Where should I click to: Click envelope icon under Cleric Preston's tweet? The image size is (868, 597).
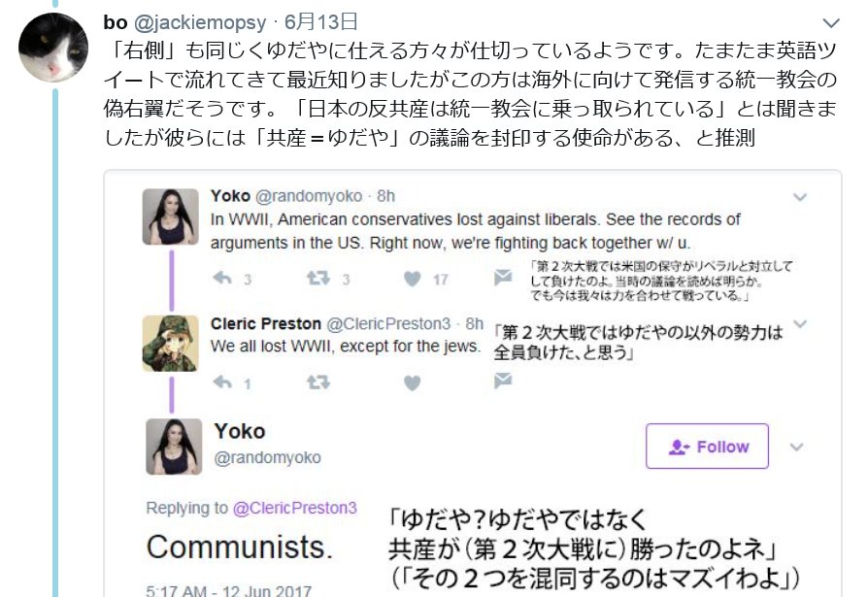coord(503,381)
